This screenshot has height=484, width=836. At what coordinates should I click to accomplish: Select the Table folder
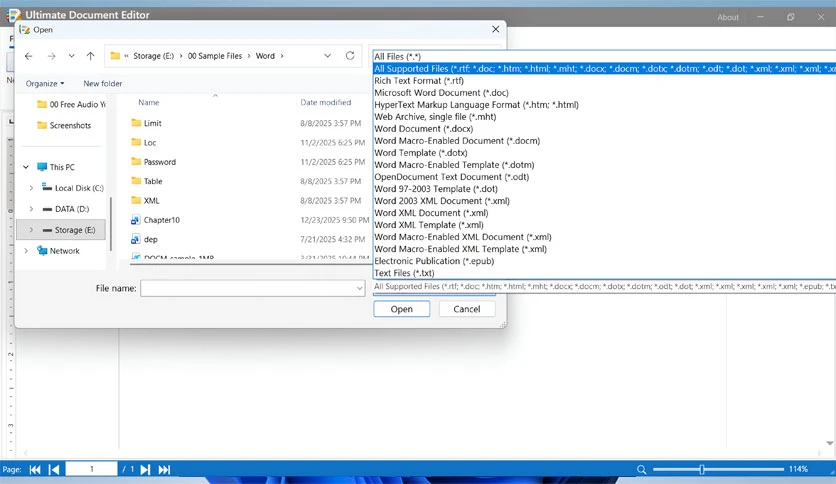[147, 181]
